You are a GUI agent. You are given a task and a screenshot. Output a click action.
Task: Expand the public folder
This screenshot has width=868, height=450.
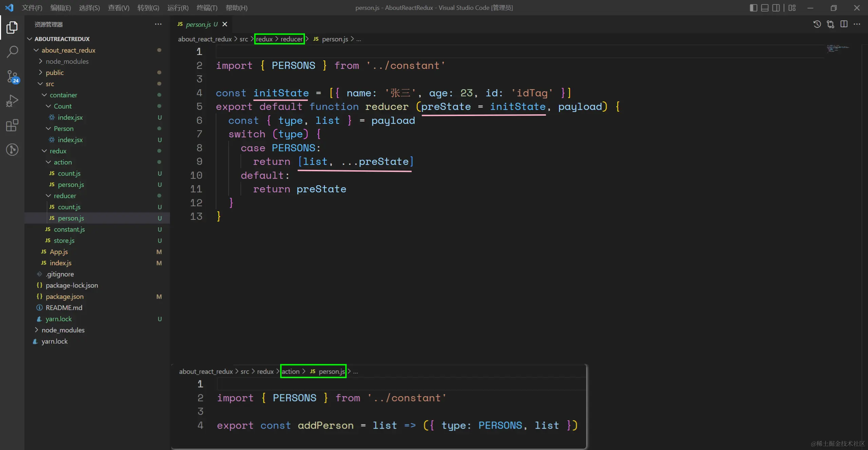pos(55,73)
